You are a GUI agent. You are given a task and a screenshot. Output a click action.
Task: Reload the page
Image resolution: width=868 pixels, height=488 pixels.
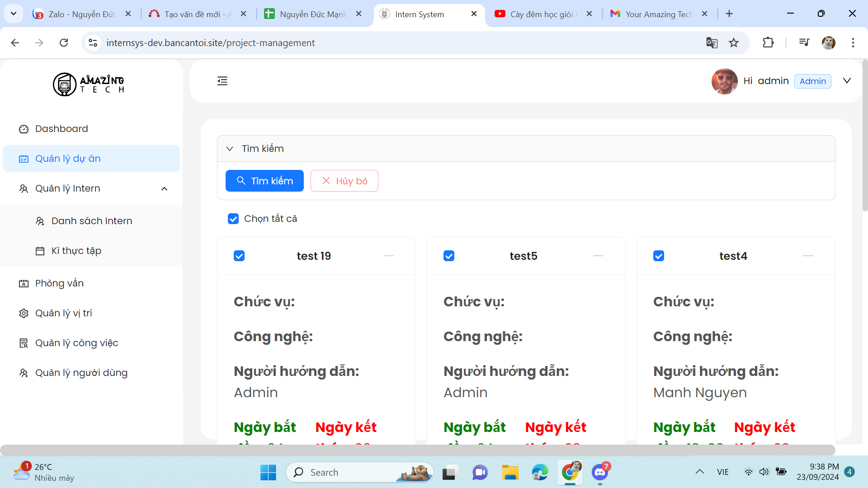tap(64, 43)
